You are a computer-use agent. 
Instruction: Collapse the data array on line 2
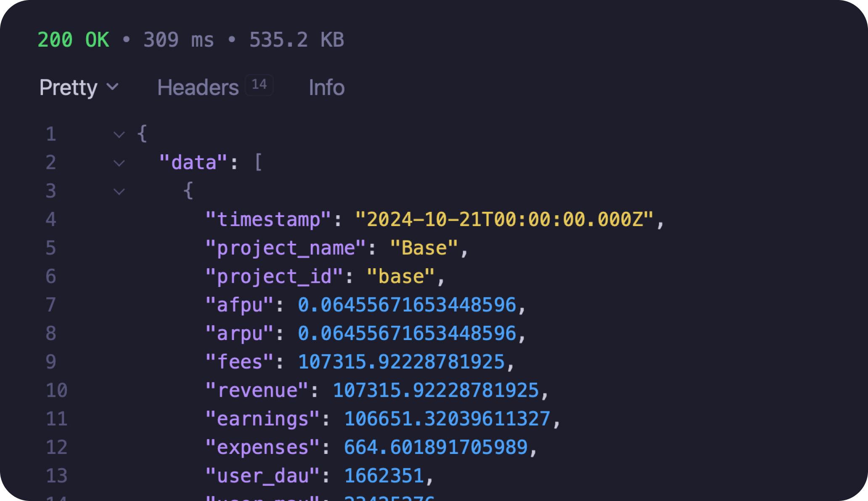119,162
